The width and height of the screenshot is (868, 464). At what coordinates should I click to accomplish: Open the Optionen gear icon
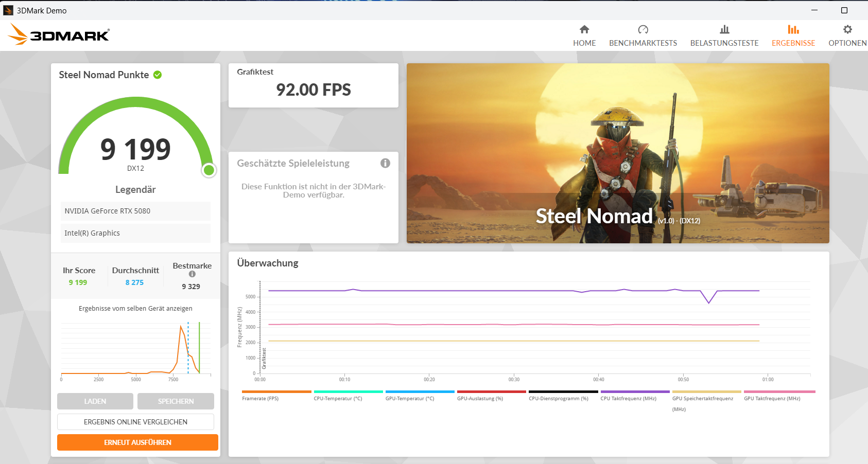pyautogui.click(x=846, y=29)
